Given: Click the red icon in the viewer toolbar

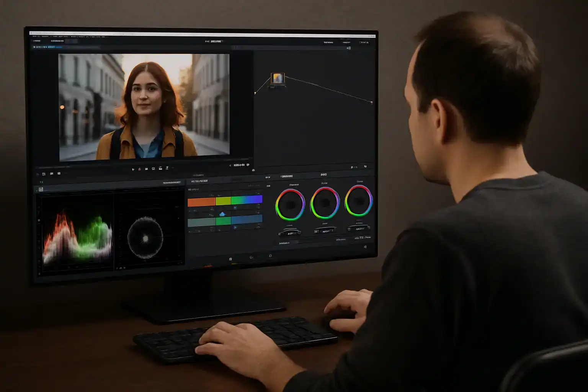Looking at the screenshot, I should [139, 169].
